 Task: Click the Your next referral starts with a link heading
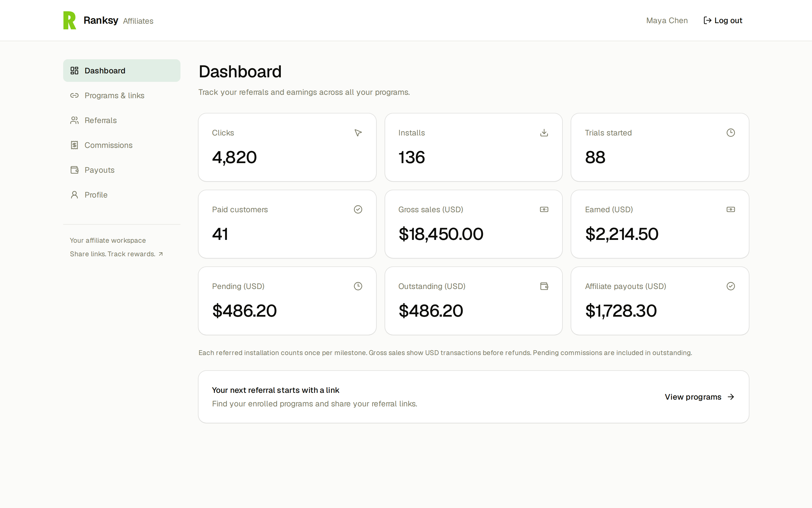coord(275,390)
